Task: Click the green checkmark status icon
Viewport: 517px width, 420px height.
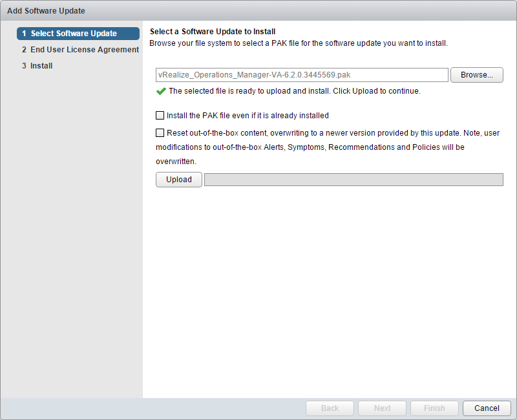Action: (161, 91)
